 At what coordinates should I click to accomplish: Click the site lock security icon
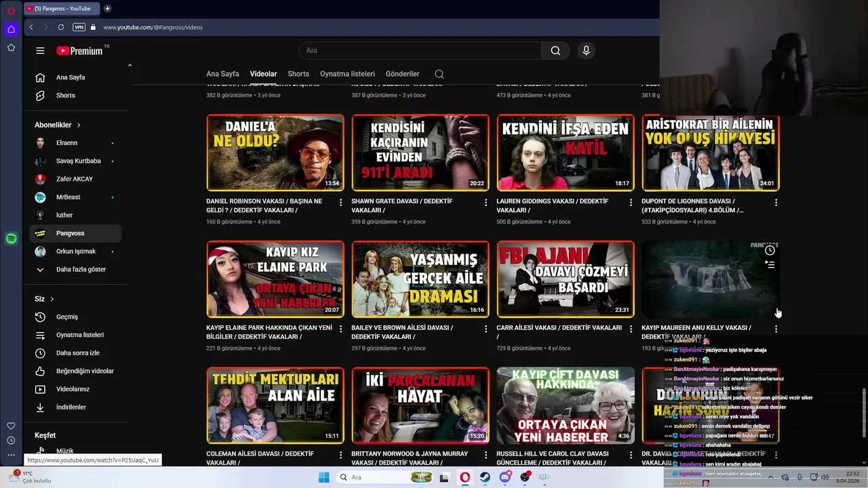point(93,27)
